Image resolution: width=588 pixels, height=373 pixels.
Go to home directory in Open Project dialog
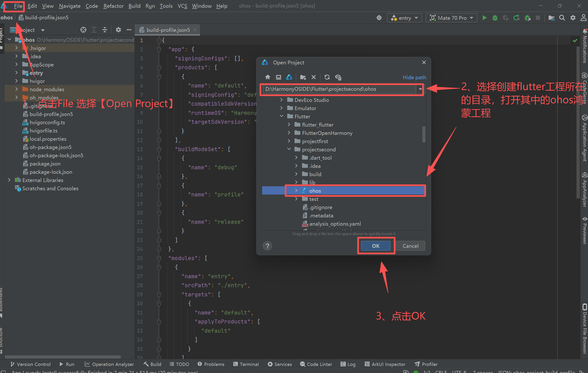[x=268, y=77]
